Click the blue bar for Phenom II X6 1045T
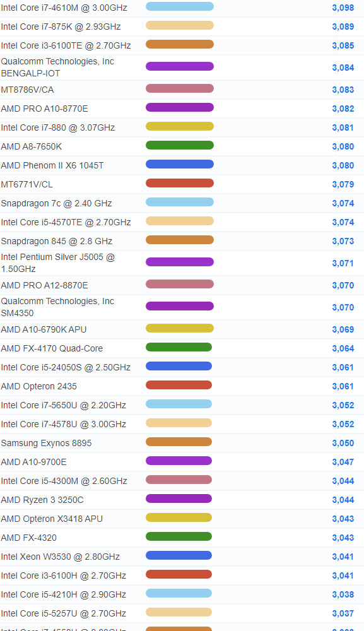The image size is (364, 631). click(179, 164)
